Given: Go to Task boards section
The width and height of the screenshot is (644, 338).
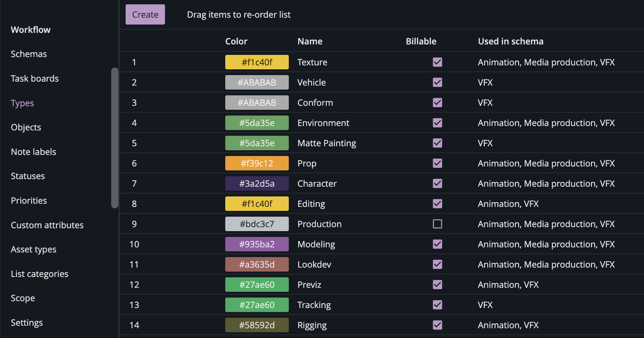Looking at the screenshot, I should 35,78.
